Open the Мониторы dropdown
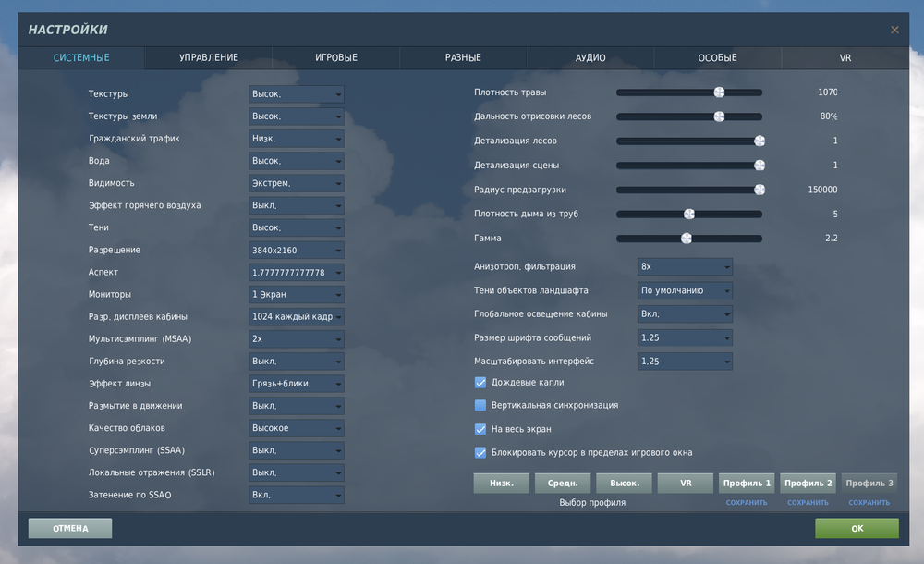Viewport: 924px width, 564px height. (297, 294)
